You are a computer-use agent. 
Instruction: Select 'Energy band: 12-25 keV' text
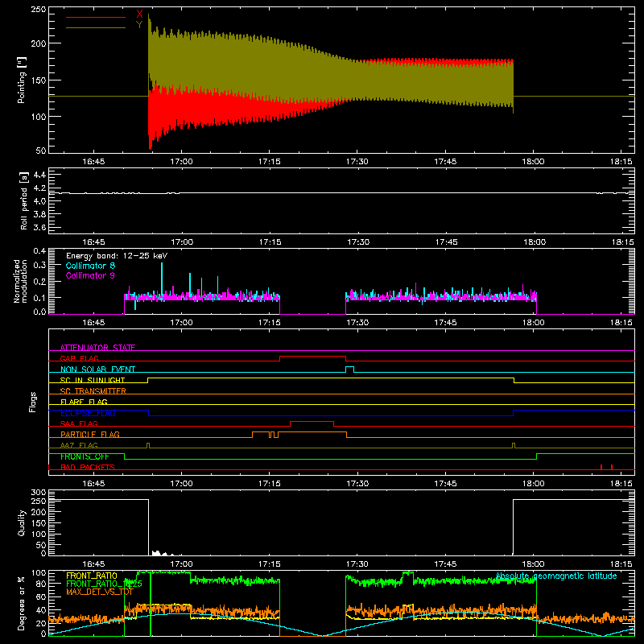tap(117, 256)
